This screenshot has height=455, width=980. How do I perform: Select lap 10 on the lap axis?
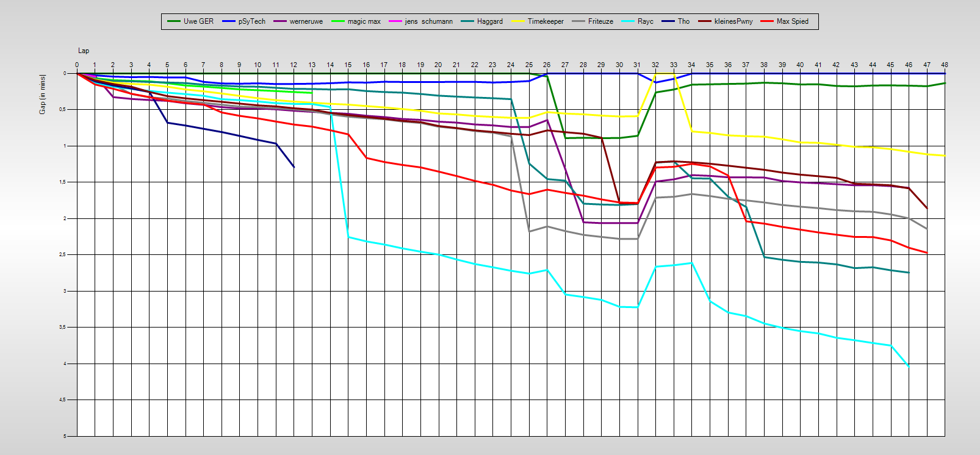[x=258, y=65]
